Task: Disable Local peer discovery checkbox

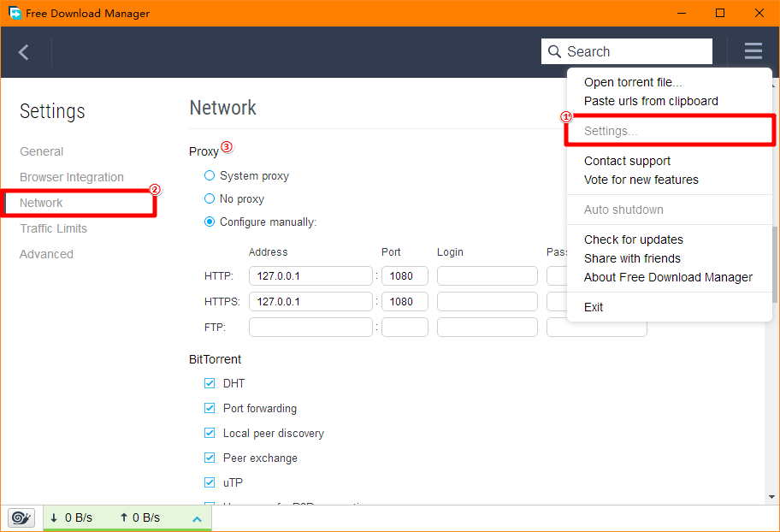Action: point(210,433)
